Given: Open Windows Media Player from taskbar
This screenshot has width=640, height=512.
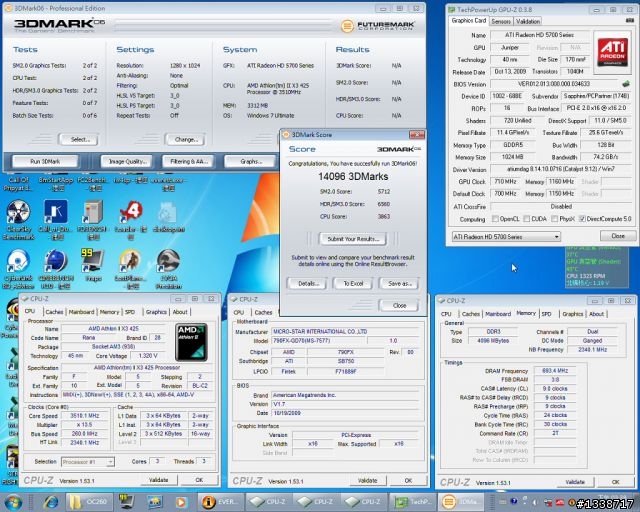Looking at the screenshot, I should tap(181, 501).
